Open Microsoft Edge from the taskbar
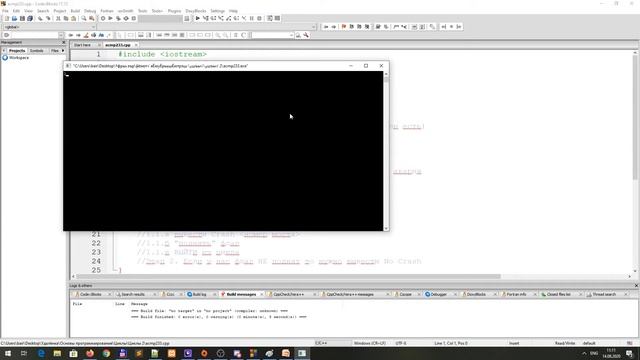Screen dimensions: 640x360 pos(41,353)
